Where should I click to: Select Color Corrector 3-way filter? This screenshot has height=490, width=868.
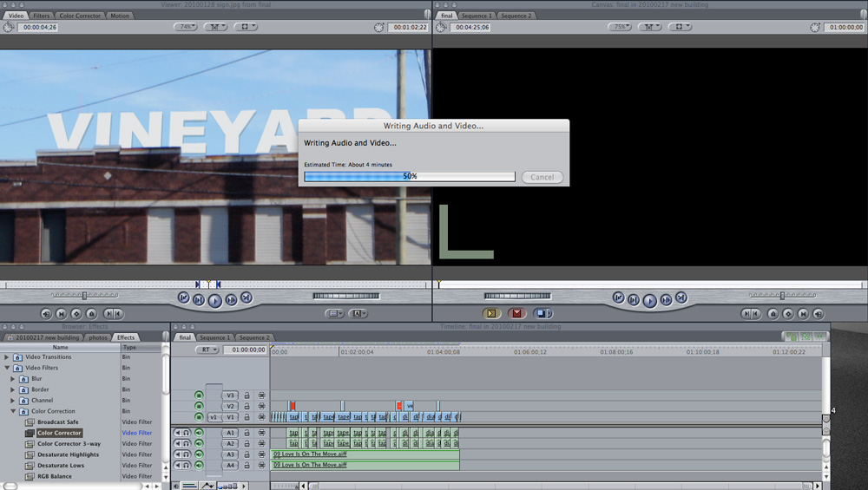tap(69, 443)
